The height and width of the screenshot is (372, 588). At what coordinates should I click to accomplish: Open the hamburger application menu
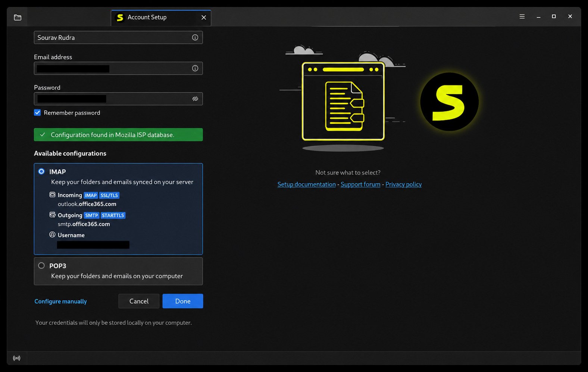coord(522,16)
